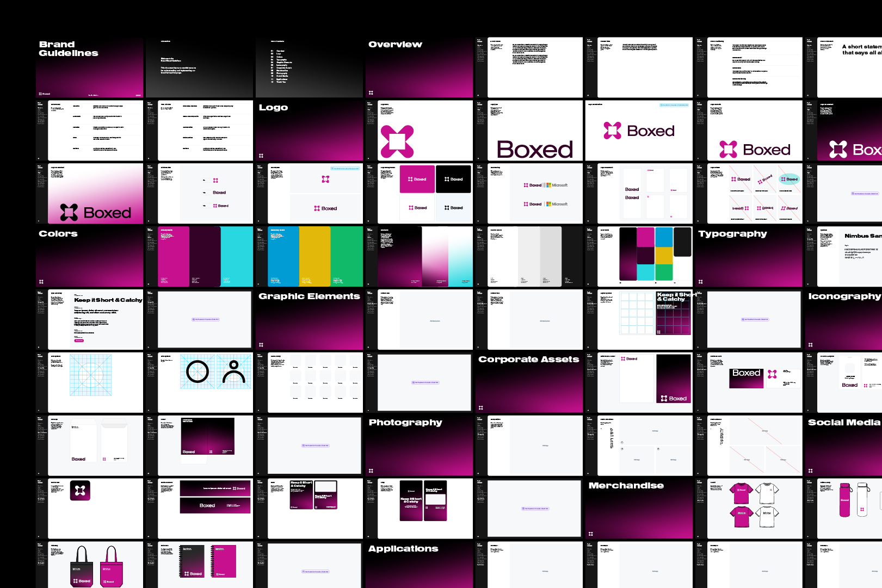Select the Nimbus Sans typeface slide
This screenshot has height=588, width=882.
pos(843,257)
